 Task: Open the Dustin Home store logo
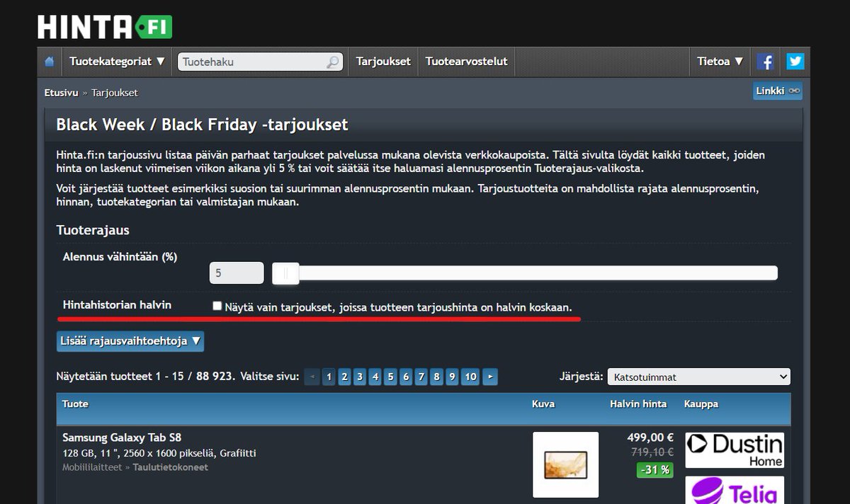(735, 450)
